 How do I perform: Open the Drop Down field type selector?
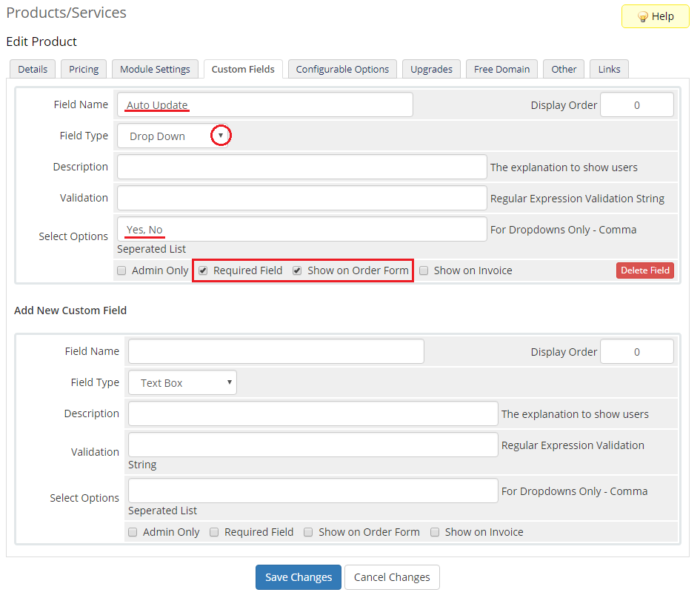tap(173, 136)
